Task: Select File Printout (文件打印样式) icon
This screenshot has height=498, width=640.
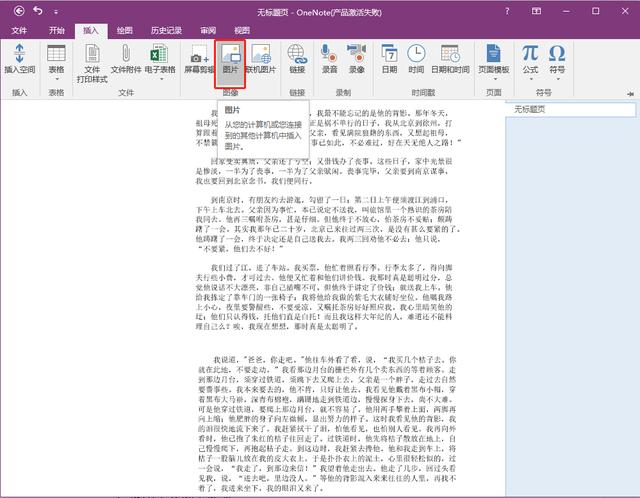Action: click(92, 53)
